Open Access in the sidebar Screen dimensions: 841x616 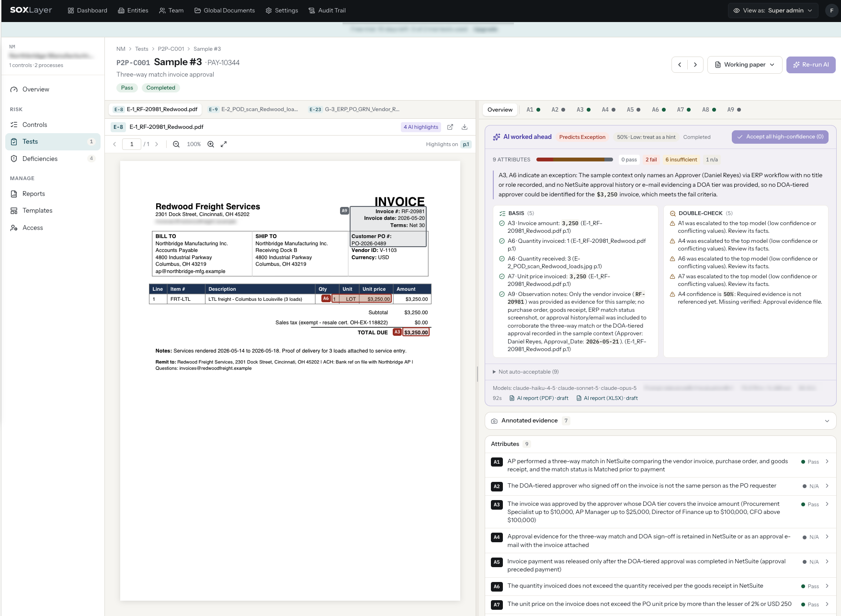53,228
